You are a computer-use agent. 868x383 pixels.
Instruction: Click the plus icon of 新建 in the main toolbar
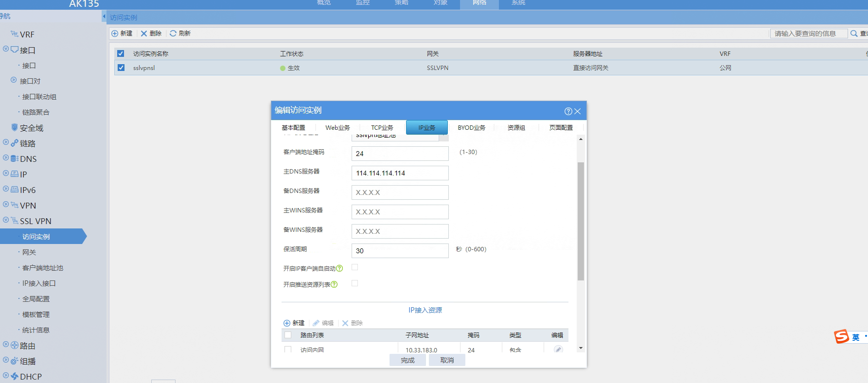(115, 34)
